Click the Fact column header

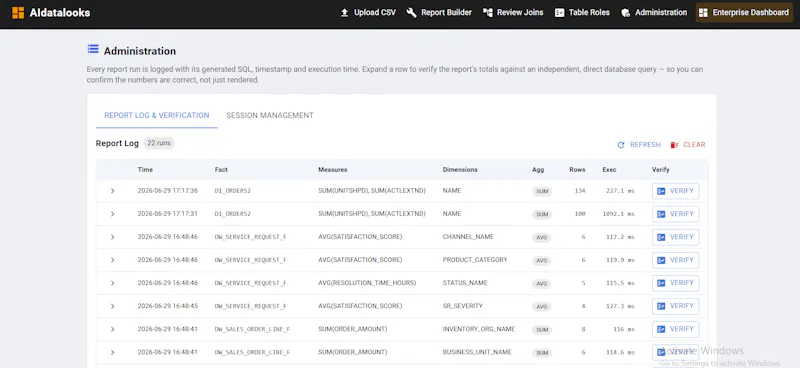221,169
